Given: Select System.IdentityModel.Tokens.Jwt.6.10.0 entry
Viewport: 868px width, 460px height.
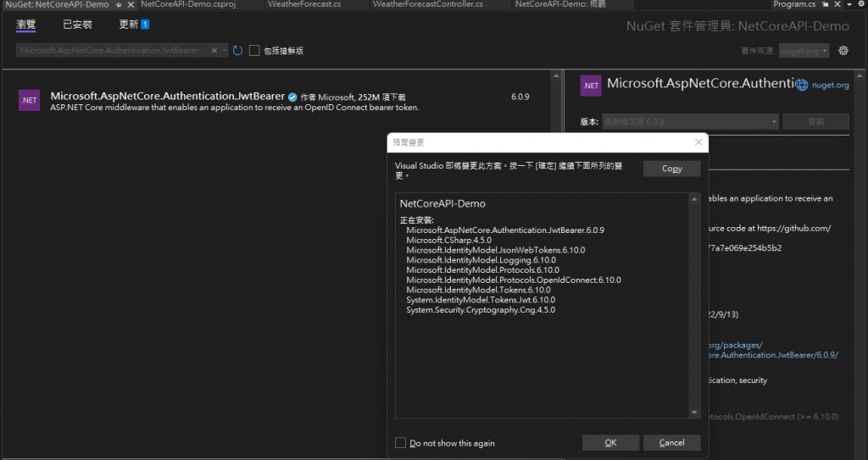Looking at the screenshot, I should coord(481,300).
